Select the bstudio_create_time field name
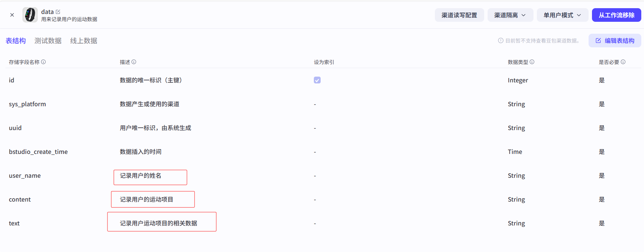This screenshot has width=644, height=252. [38, 152]
